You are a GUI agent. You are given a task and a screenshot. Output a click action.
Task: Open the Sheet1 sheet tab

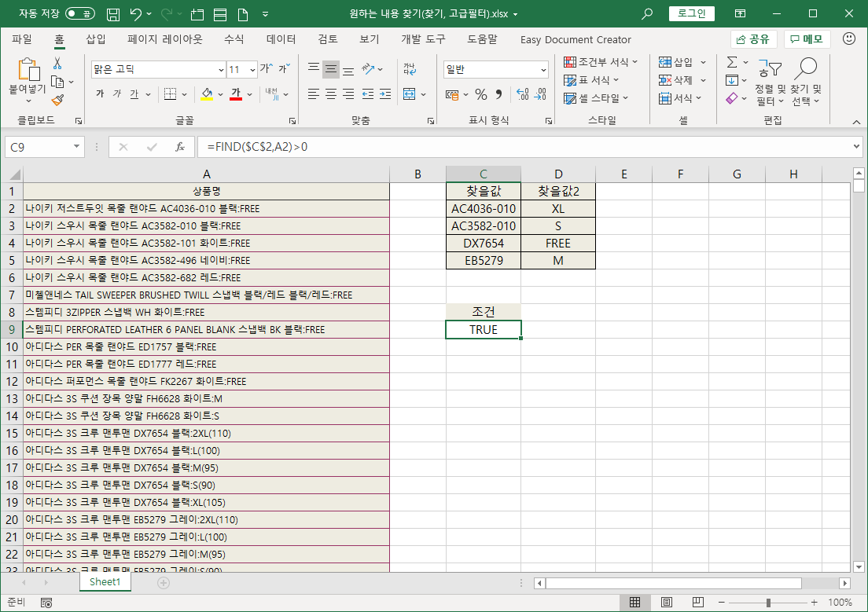coord(105,581)
